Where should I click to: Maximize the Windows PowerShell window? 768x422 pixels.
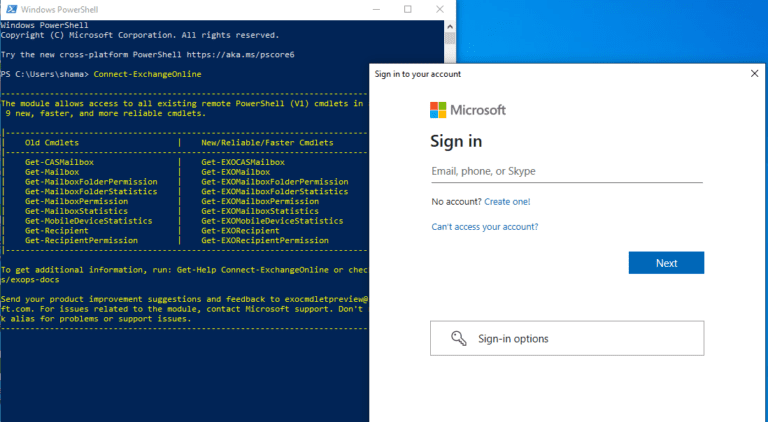[408, 9]
